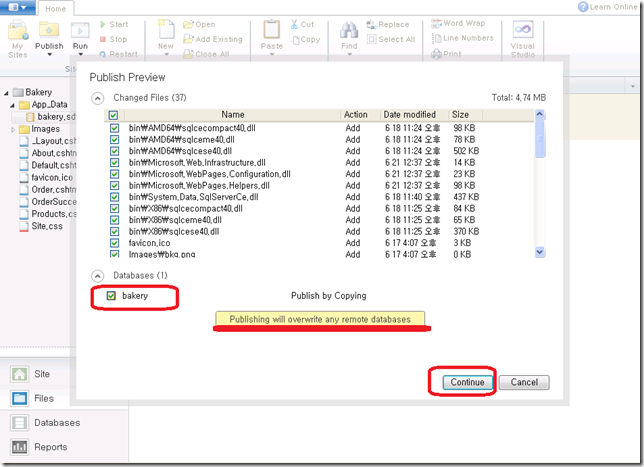Image resolution: width=644 pixels, height=467 pixels.
Task: Sort by Action column header
Action: pyautogui.click(x=356, y=115)
